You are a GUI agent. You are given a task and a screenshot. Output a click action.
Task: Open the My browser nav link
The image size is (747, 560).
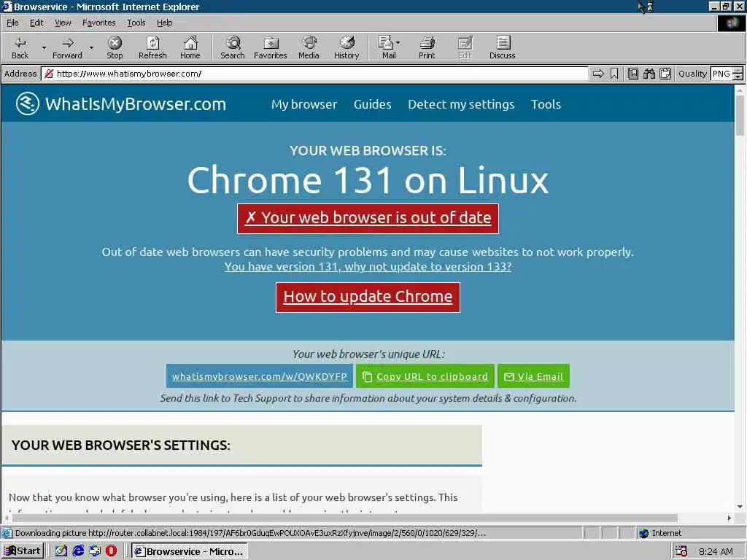[304, 104]
